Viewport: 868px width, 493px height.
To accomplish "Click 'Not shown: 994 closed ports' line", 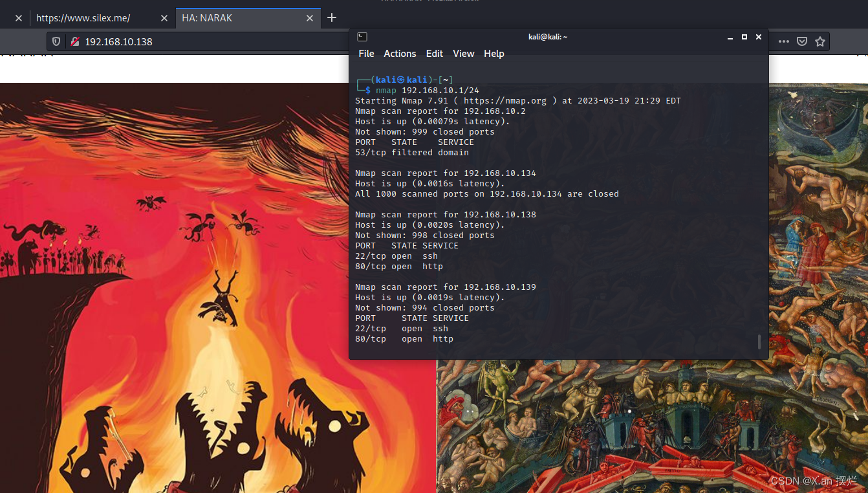I will coord(425,308).
